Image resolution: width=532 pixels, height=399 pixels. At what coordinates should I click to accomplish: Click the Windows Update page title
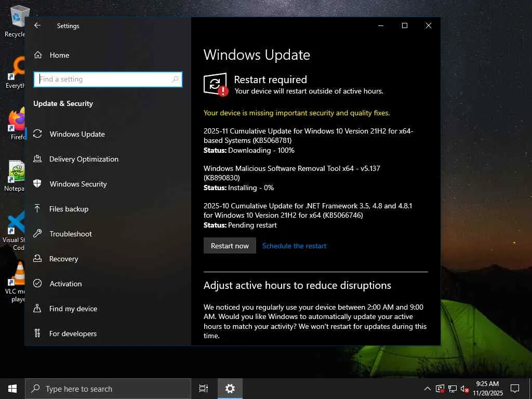[257, 55]
